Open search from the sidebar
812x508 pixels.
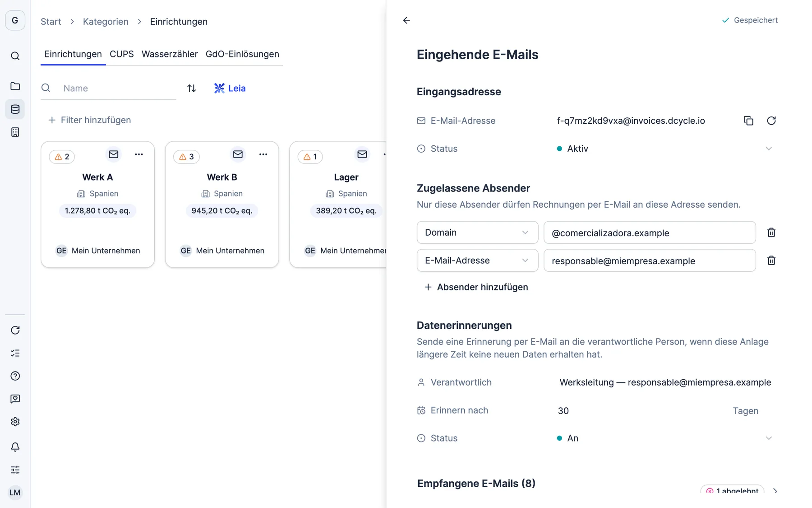pyautogui.click(x=15, y=56)
